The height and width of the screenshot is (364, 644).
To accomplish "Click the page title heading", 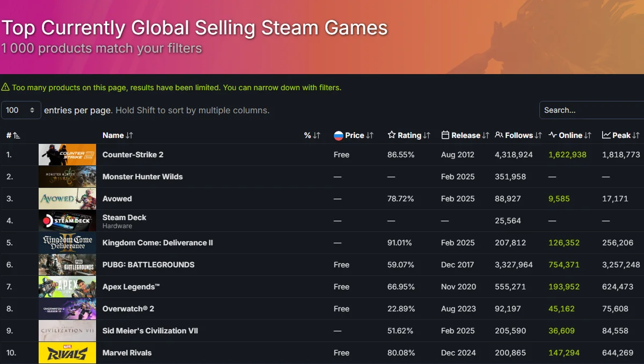I will (194, 28).
